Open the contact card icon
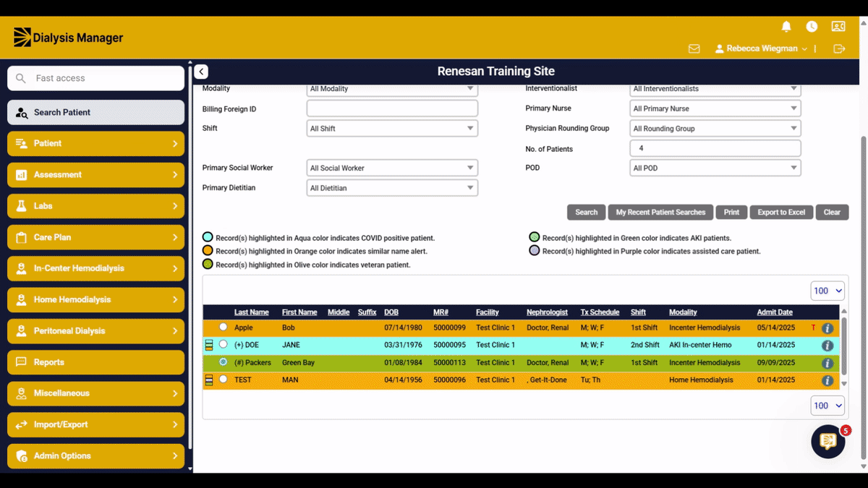The width and height of the screenshot is (868, 488). pyautogui.click(x=838, y=27)
